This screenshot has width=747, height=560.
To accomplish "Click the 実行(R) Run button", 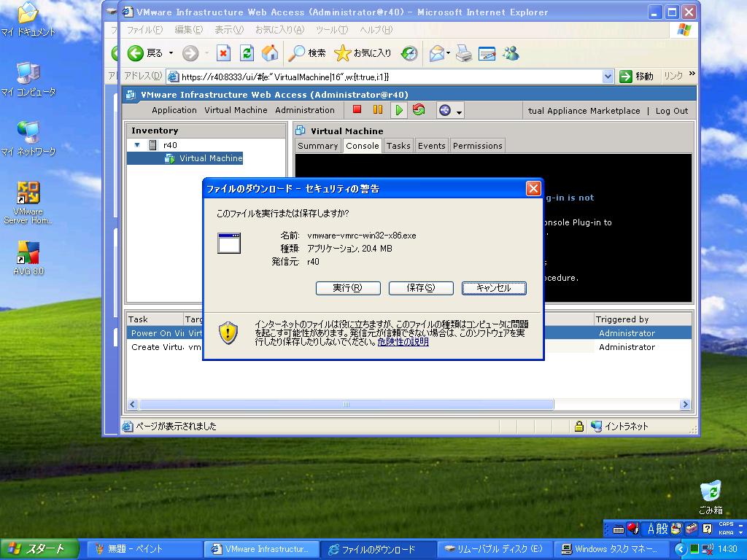I will click(348, 288).
